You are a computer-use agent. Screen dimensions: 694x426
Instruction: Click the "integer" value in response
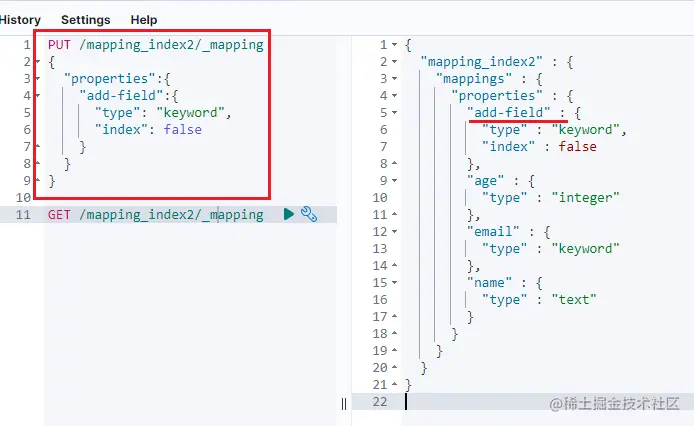pyautogui.click(x=585, y=198)
